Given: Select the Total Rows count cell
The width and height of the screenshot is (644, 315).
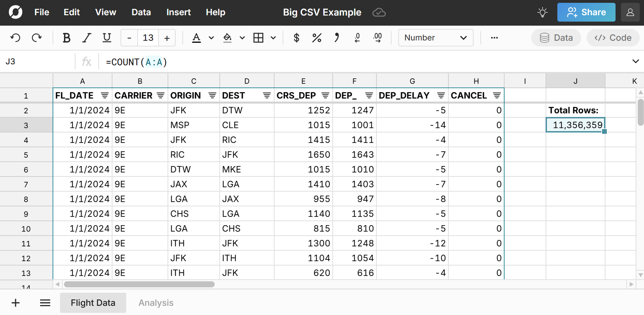Looking at the screenshot, I should 575,125.
